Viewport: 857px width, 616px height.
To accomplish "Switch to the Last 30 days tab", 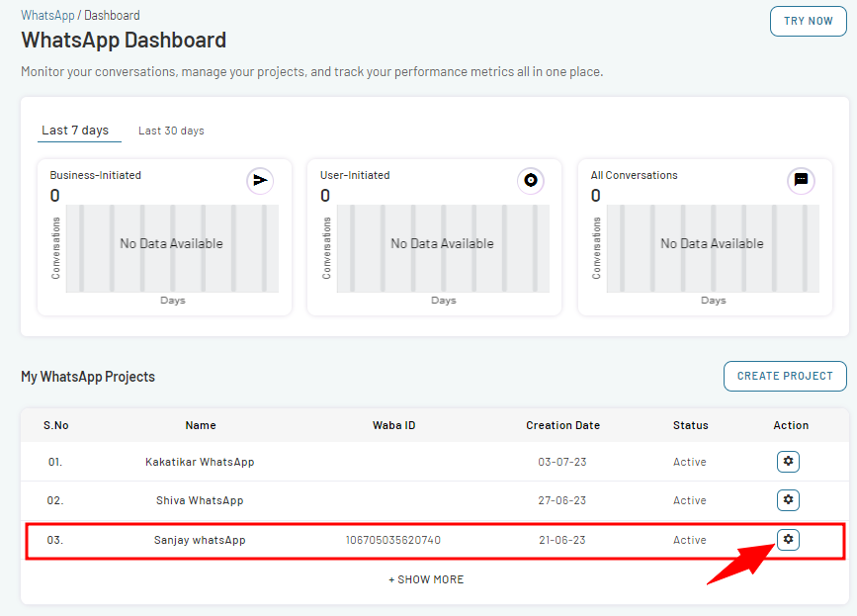I will (x=171, y=131).
